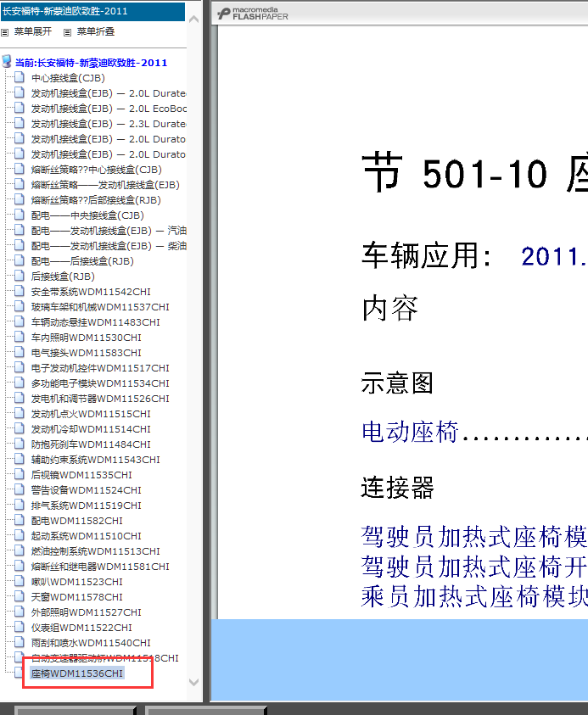Open 熔断丝和继电器WDM11581CHI
This screenshot has width=588, height=715.
pos(100,567)
